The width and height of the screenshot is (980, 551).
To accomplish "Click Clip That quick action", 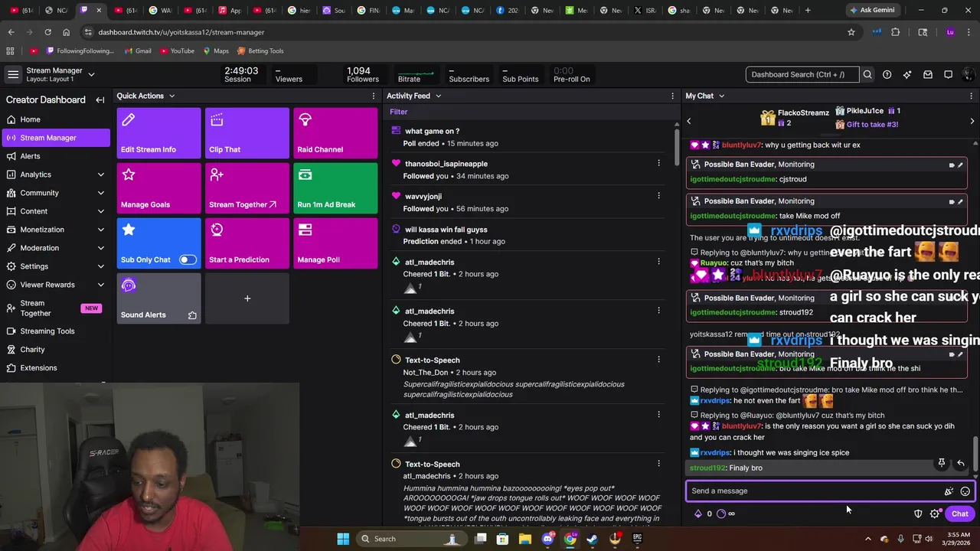I will click(x=247, y=133).
